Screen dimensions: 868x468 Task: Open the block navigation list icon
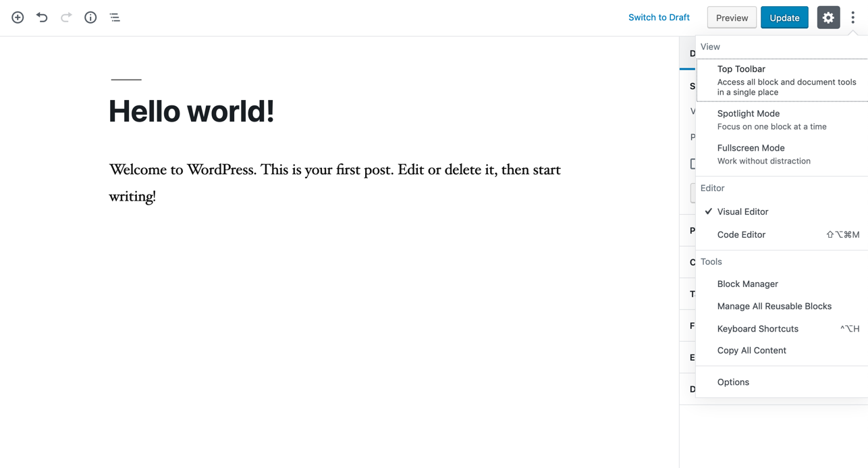(x=115, y=18)
